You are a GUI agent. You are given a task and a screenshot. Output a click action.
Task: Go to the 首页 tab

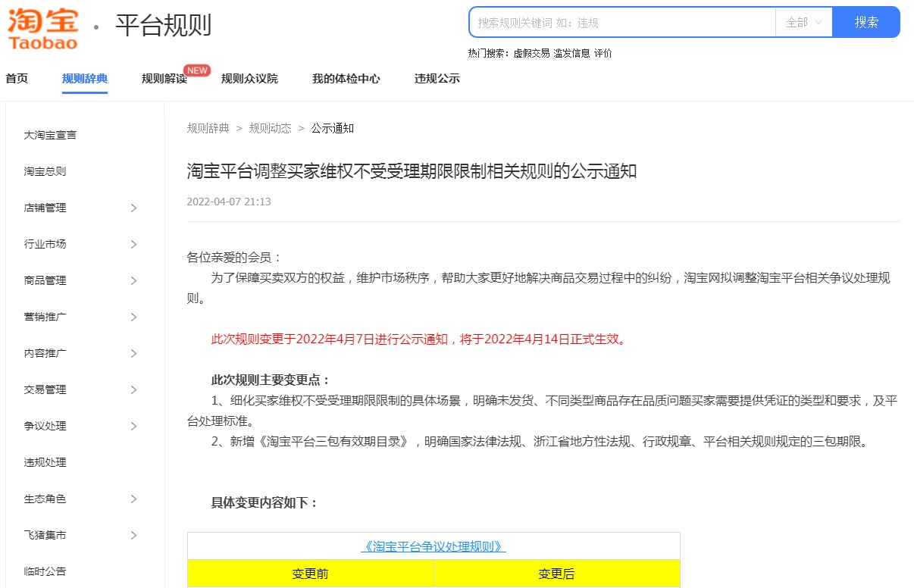coord(17,78)
